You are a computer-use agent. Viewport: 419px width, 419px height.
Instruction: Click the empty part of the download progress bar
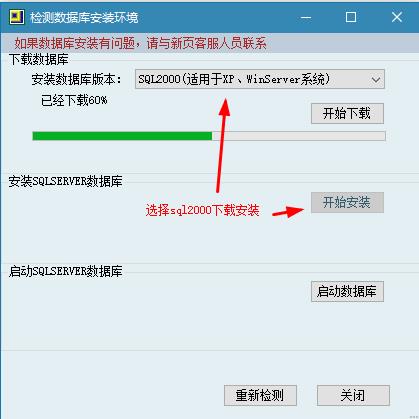coord(299,136)
